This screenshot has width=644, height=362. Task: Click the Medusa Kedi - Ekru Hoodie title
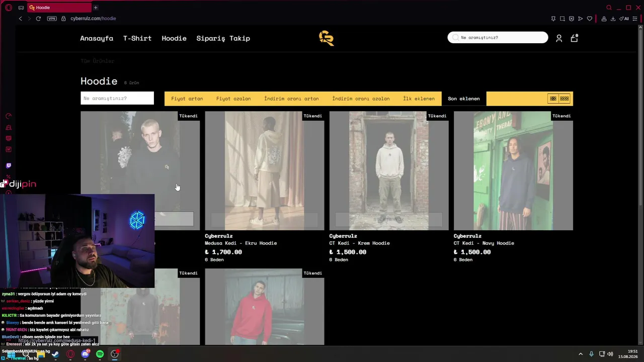coord(241,243)
